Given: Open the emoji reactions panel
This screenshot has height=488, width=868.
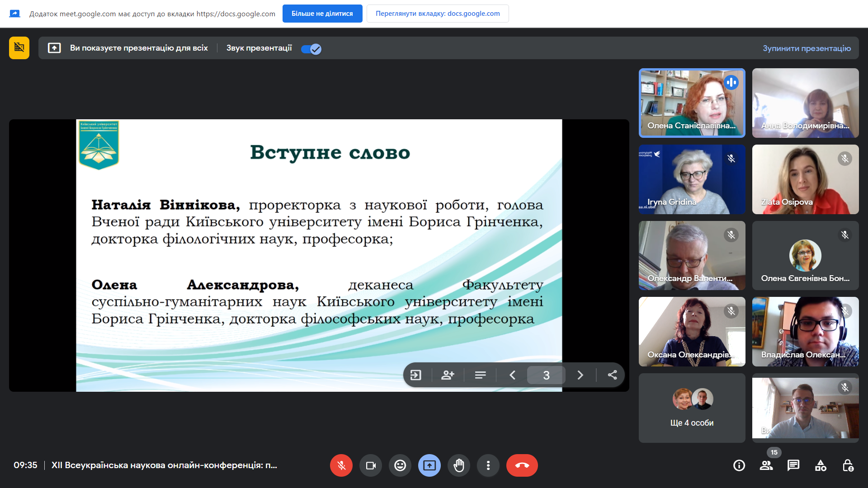Looking at the screenshot, I should pyautogui.click(x=400, y=465).
